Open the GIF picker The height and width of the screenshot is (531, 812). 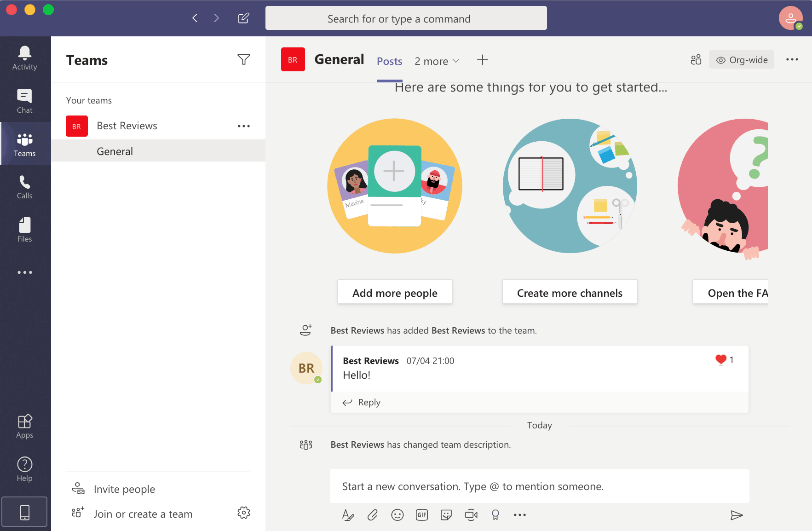tap(421, 515)
